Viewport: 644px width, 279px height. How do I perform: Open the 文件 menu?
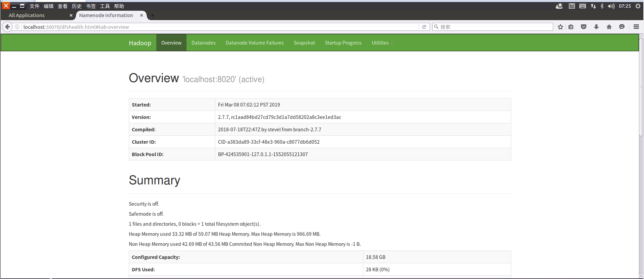point(35,6)
